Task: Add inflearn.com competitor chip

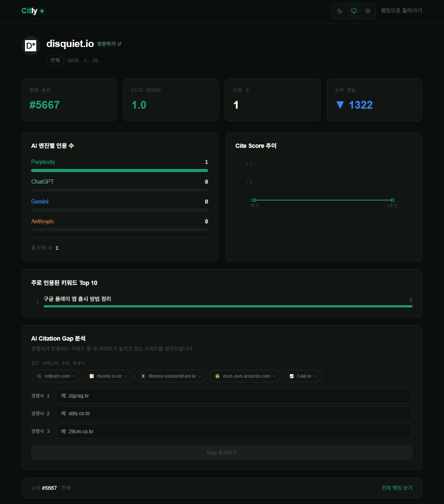Action: (x=56, y=376)
